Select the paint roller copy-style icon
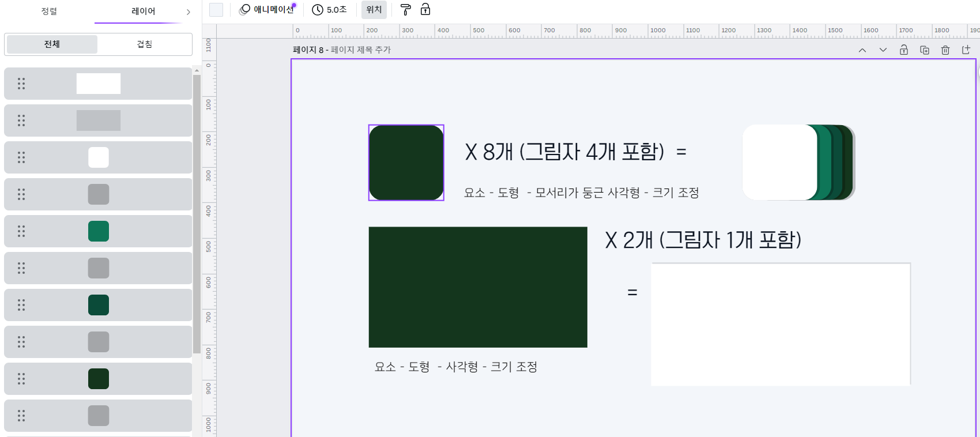The height and width of the screenshot is (437, 980). click(406, 9)
